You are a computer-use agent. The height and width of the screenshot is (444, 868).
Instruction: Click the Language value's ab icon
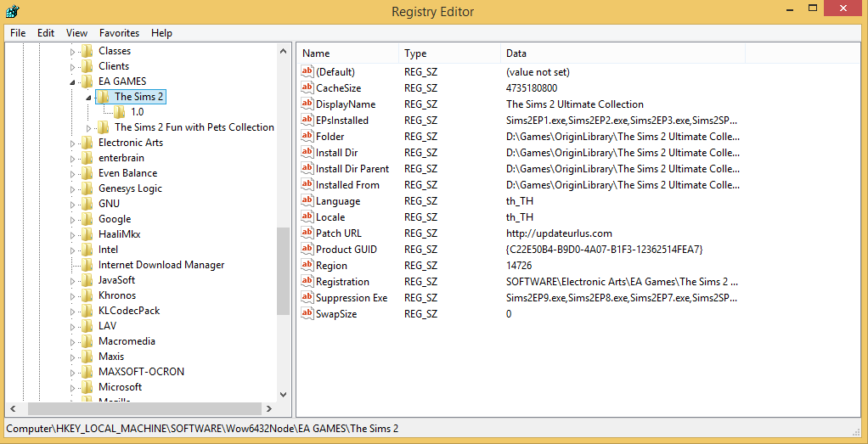tap(307, 201)
